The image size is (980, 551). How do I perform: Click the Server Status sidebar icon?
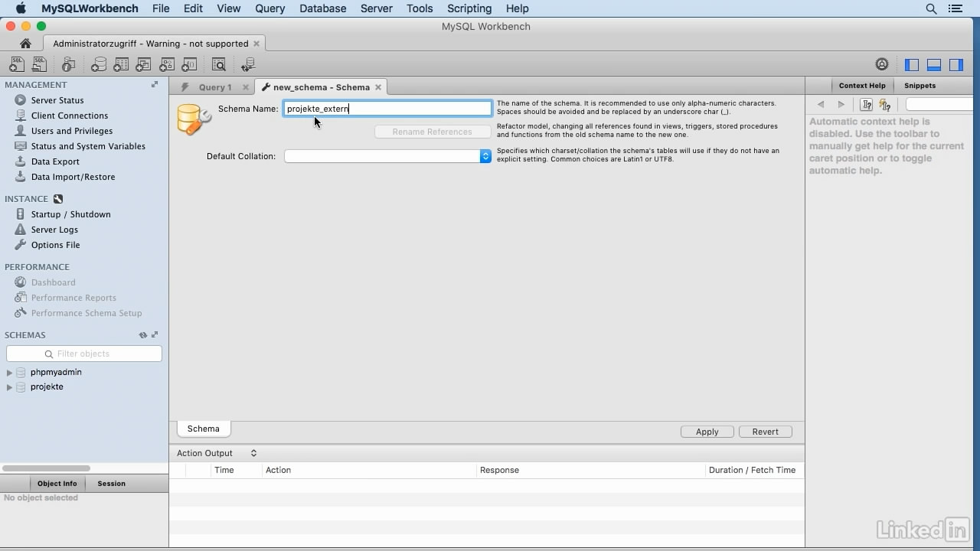tap(21, 100)
